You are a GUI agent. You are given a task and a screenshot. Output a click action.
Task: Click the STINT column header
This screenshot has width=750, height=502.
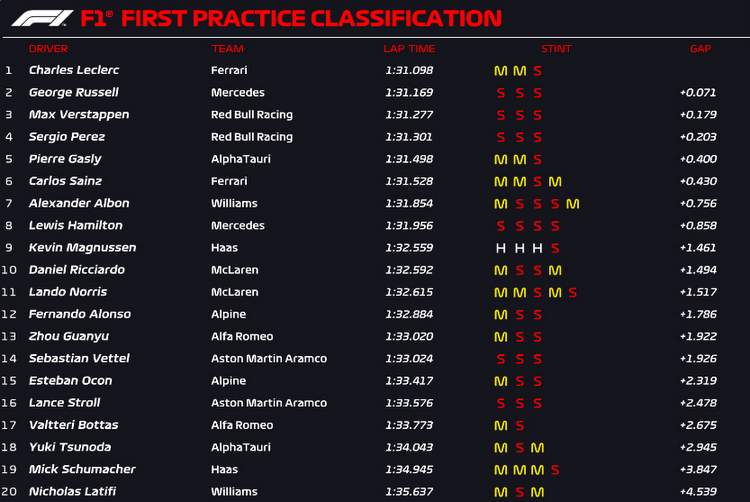pos(556,49)
